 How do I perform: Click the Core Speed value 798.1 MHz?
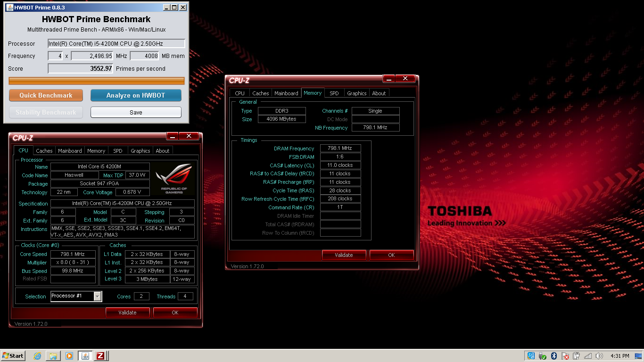click(x=73, y=254)
